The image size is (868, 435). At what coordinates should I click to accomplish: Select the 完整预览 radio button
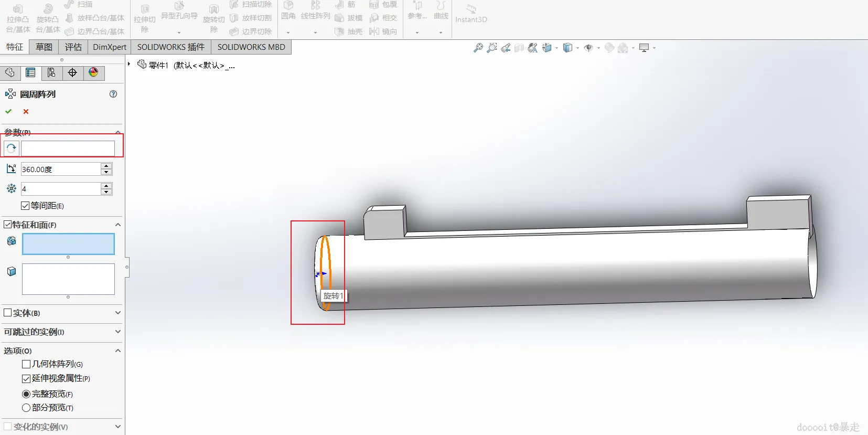point(26,394)
